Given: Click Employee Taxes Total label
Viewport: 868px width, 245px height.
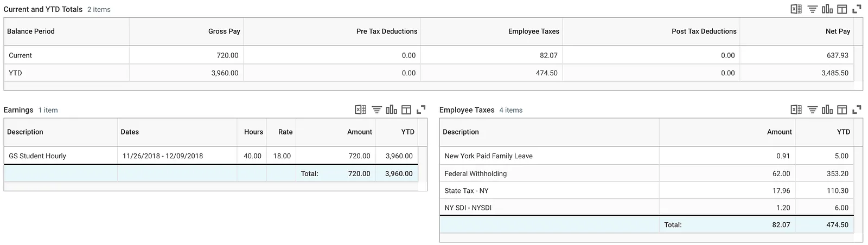Looking at the screenshot, I should (673, 224).
